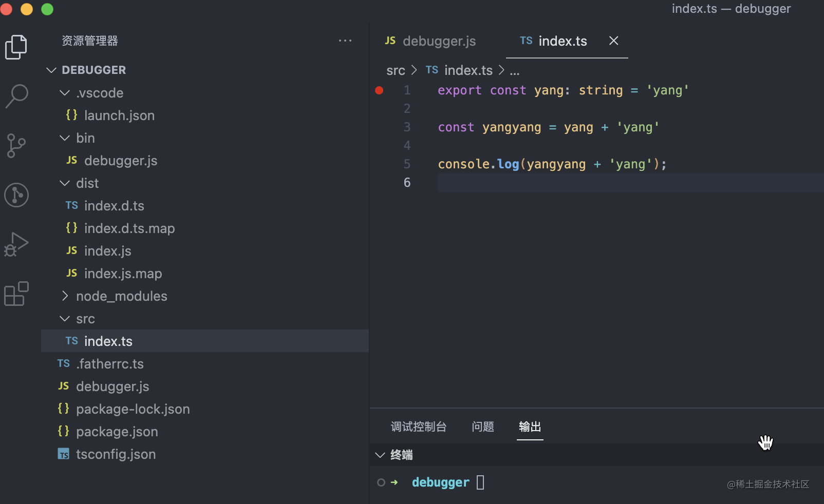Open the Git graph circular icon
Viewport: 824px width, 504px height.
click(16, 195)
